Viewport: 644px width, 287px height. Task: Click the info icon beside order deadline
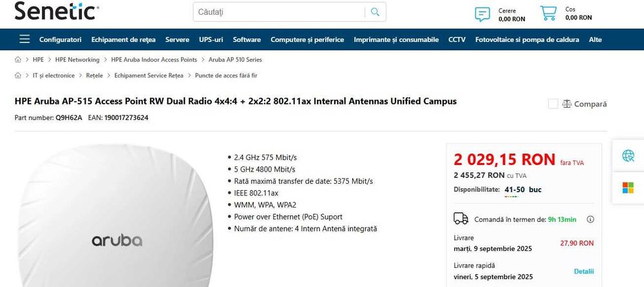tap(591, 219)
